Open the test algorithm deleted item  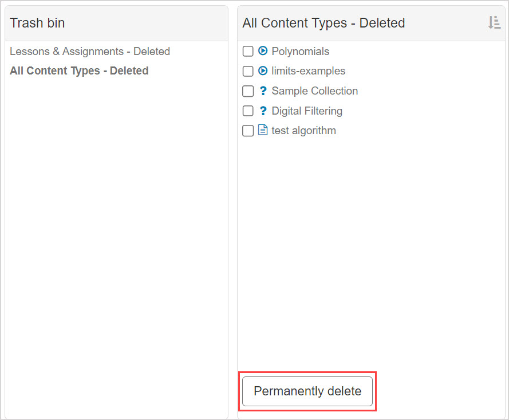pos(303,130)
